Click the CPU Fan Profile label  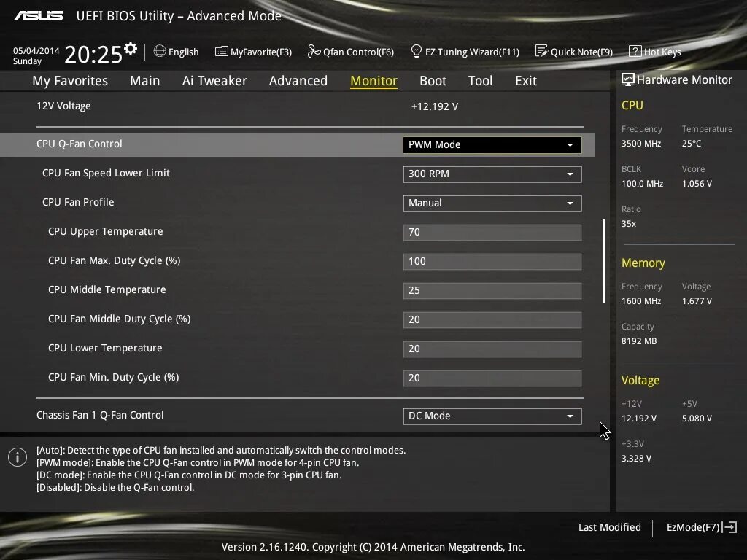click(x=78, y=202)
